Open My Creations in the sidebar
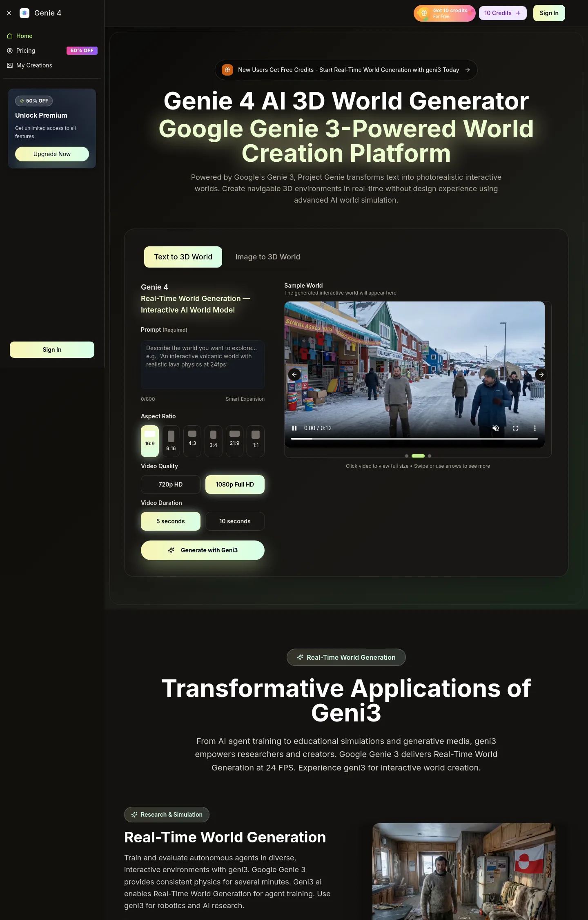This screenshot has width=588, height=920. (52, 65)
